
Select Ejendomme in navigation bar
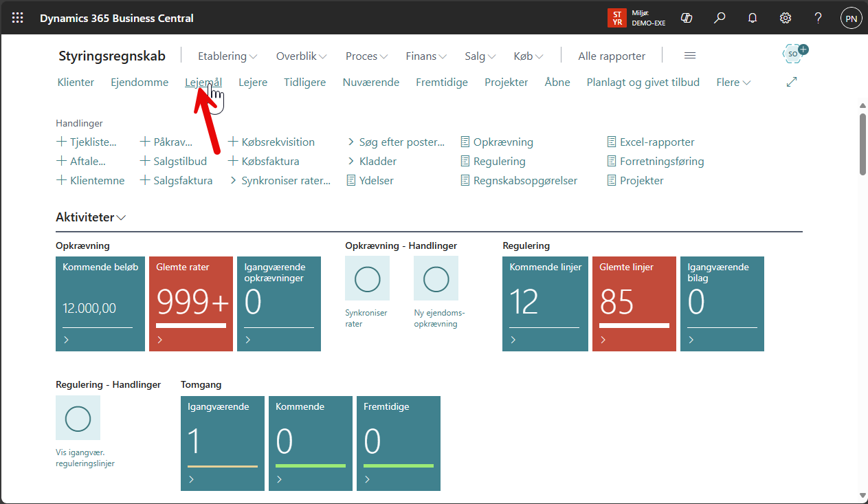click(140, 83)
